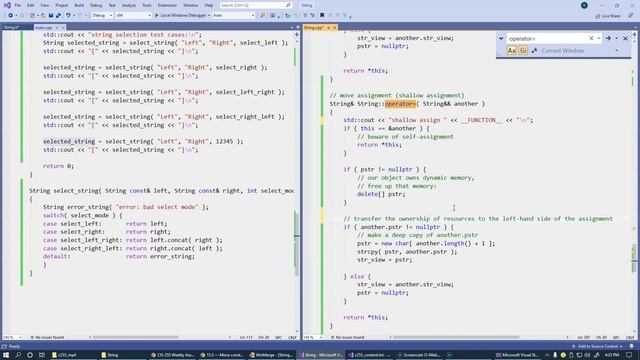The width and height of the screenshot is (640, 360).
Task: Click the Undo toolbar icon
Action: point(68,16)
